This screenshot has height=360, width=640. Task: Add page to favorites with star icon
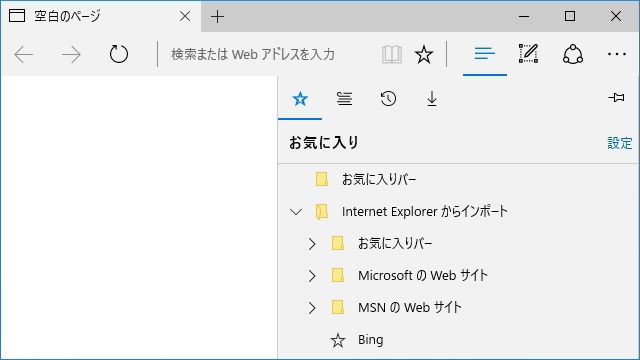(424, 54)
